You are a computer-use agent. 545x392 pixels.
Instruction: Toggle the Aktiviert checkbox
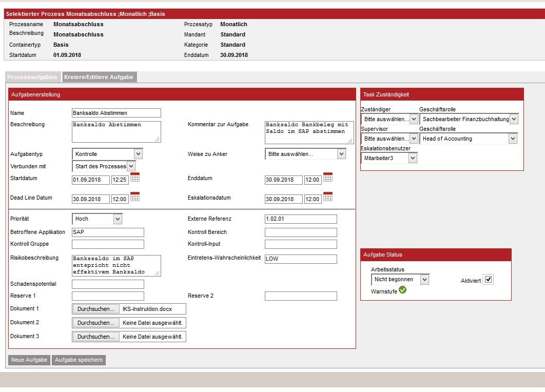pyautogui.click(x=488, y=280)
